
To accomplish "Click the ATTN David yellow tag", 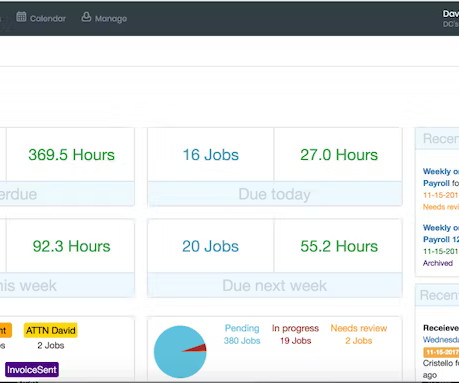I will 51,330.
